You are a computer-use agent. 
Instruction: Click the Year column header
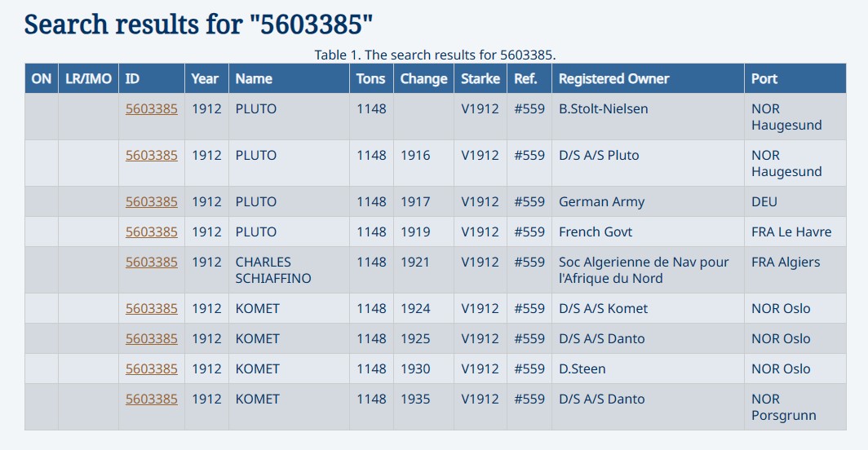click(x=205, y=79)
